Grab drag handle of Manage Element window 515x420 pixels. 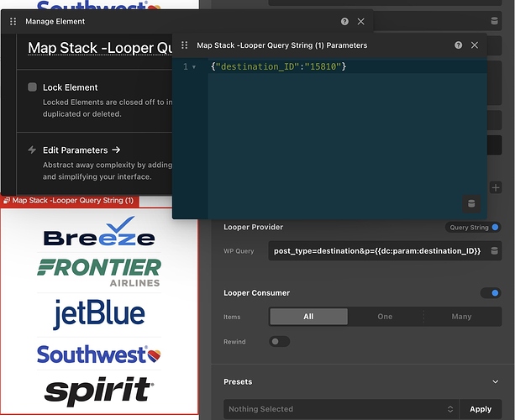(13, 21)
